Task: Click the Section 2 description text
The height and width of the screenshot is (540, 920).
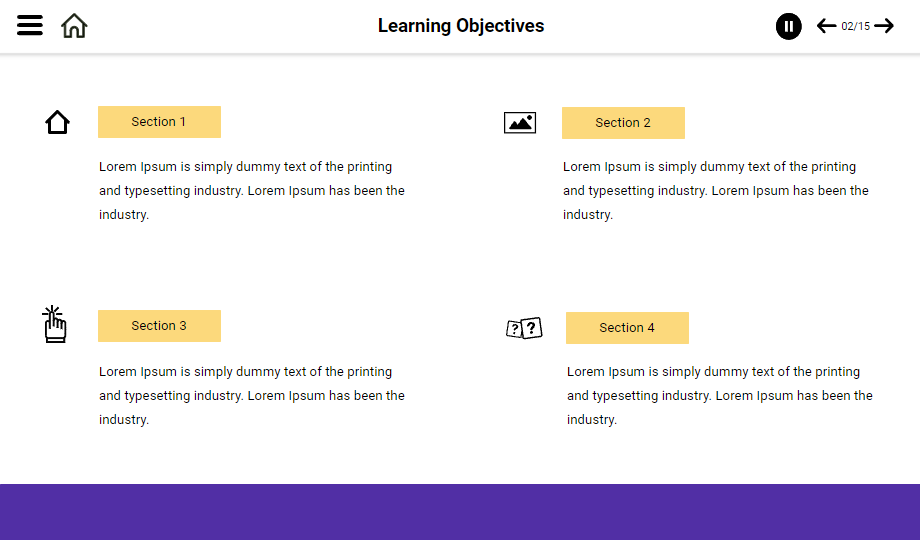Action: click(x=716, y=190)
